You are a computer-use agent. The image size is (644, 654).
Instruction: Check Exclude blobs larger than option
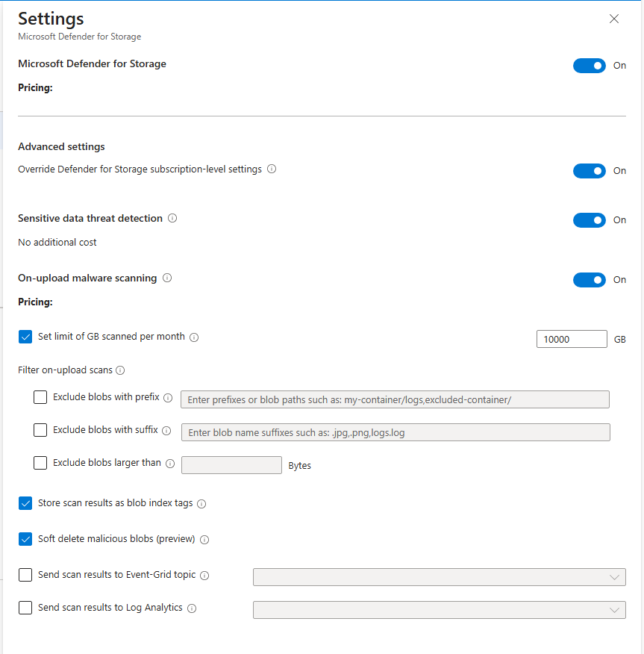(x=40, y=463)
